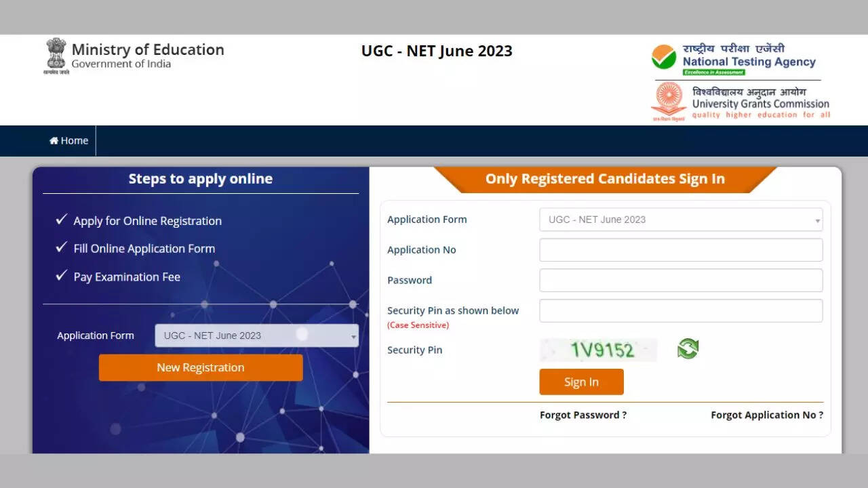Select the Security Pin entry field
Viewport: 868px width, 488px height.
coord(681,311)
